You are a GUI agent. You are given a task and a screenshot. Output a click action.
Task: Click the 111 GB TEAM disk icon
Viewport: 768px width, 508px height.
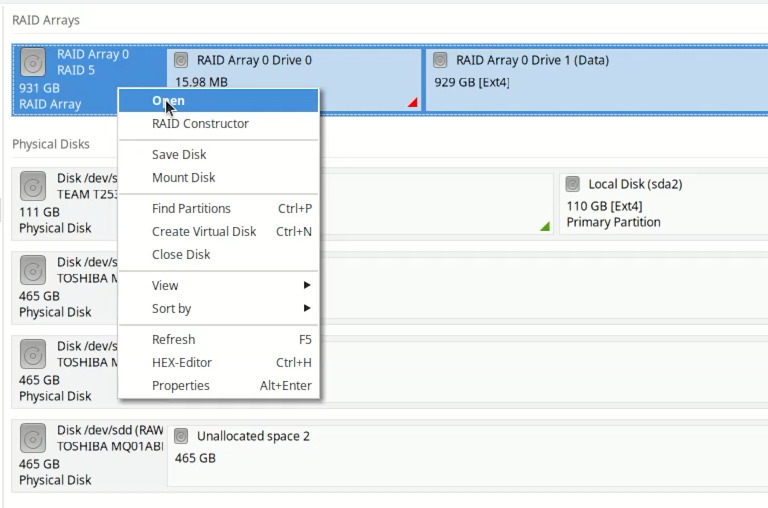(33, 186)
